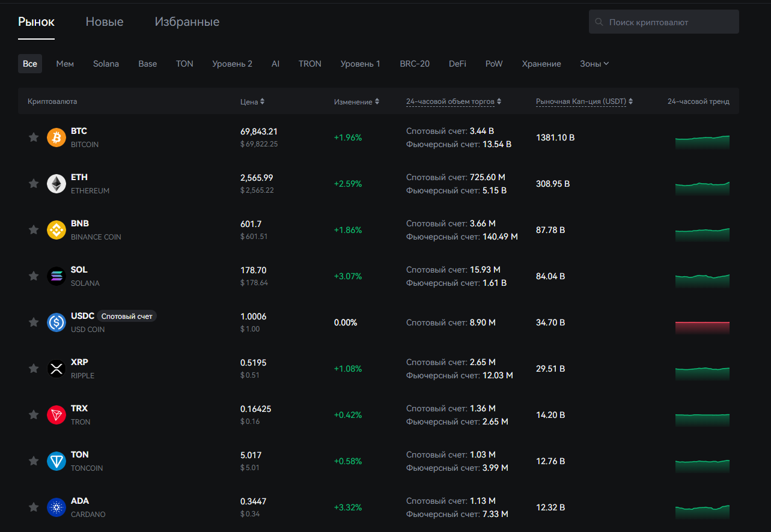Viewport: 771px width, 532px height.
Task: Sort by Рыночная Кап-ция arrows
Action: (630, 101)
